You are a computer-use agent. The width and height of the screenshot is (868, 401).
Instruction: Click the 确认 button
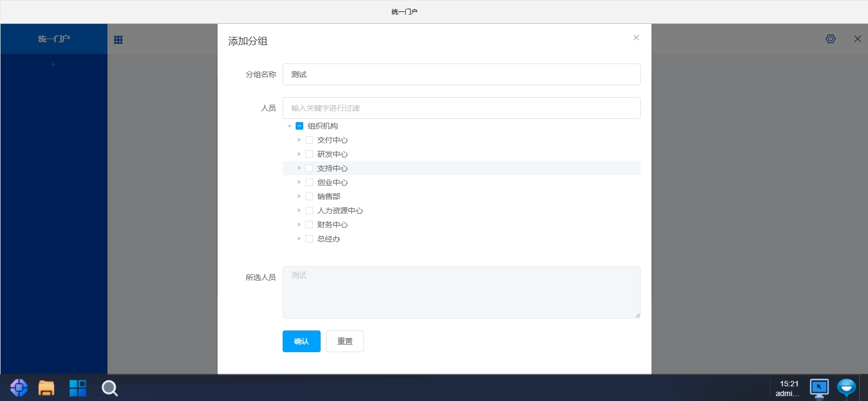point(302,341)
